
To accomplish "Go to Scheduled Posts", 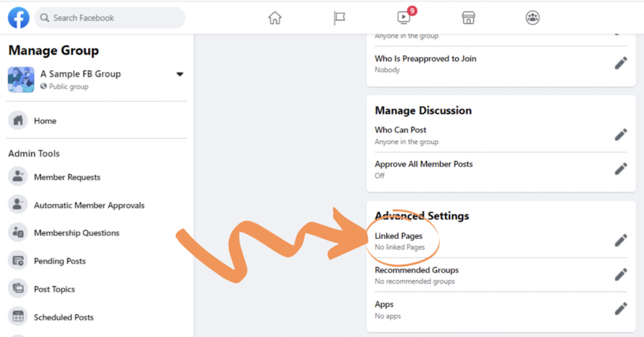I will pos(64,318).
